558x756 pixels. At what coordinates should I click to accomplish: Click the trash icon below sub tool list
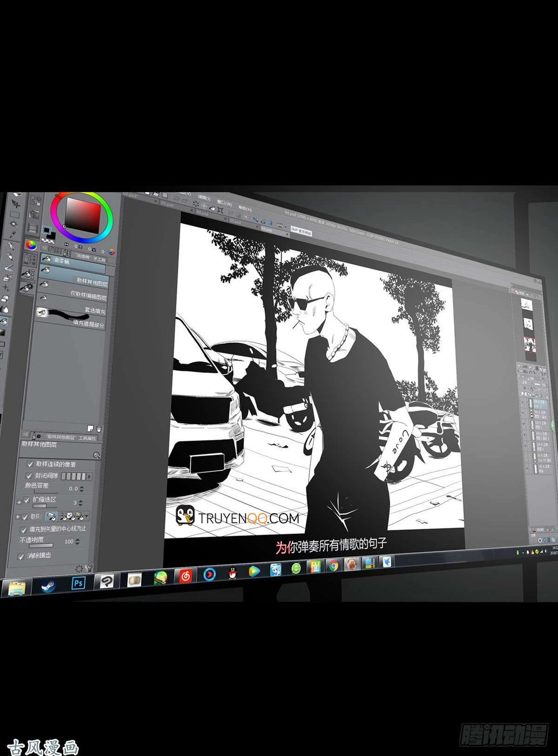[x=99, y=429]
